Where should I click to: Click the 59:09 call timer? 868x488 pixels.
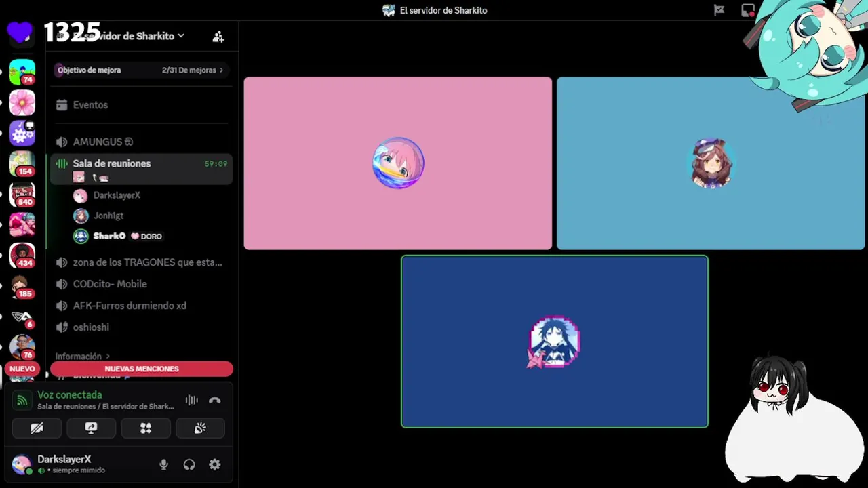[216, 163]
